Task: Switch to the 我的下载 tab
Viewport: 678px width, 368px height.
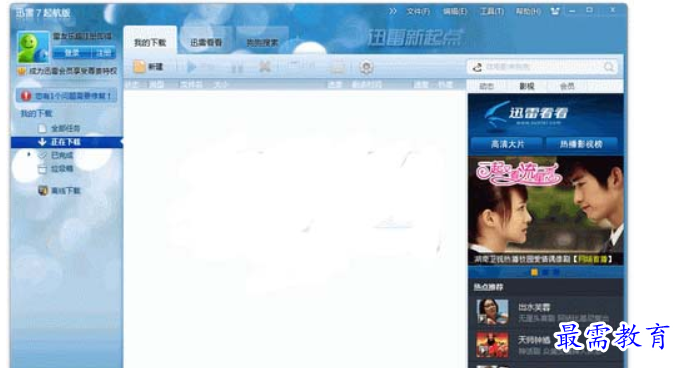Action: pos(150,42)
